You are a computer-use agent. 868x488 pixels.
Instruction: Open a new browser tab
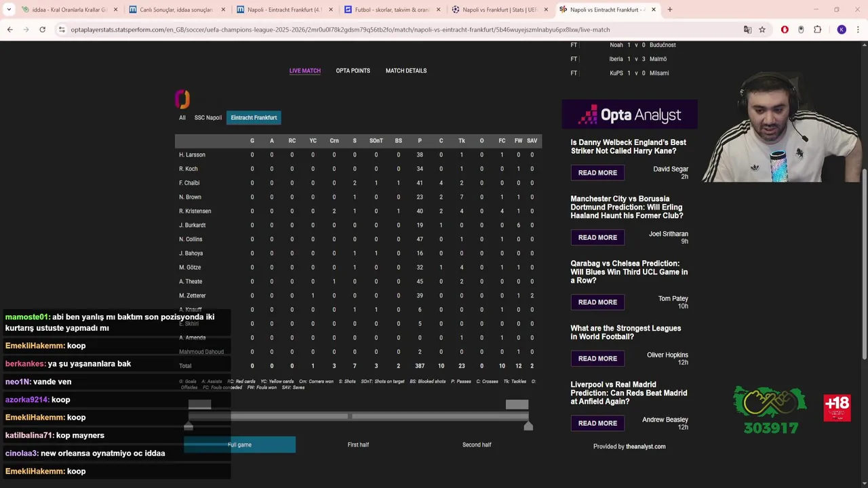(669, 9)
